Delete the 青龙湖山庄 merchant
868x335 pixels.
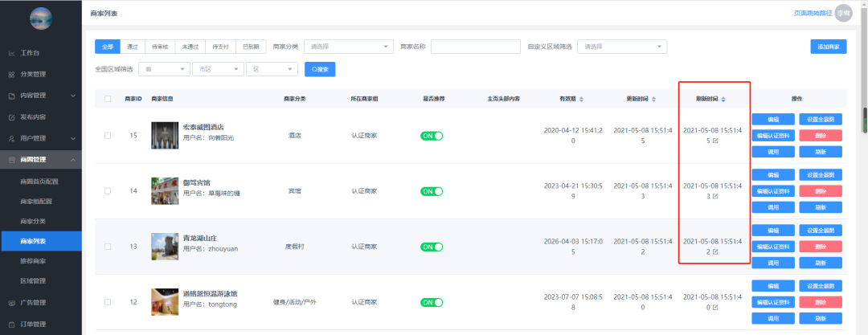point(820,247)
